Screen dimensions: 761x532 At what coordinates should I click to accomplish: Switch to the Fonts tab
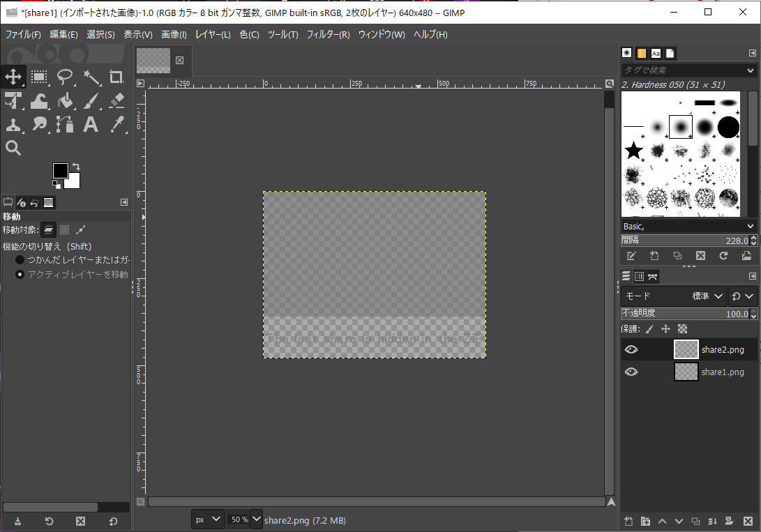point(656,54)
